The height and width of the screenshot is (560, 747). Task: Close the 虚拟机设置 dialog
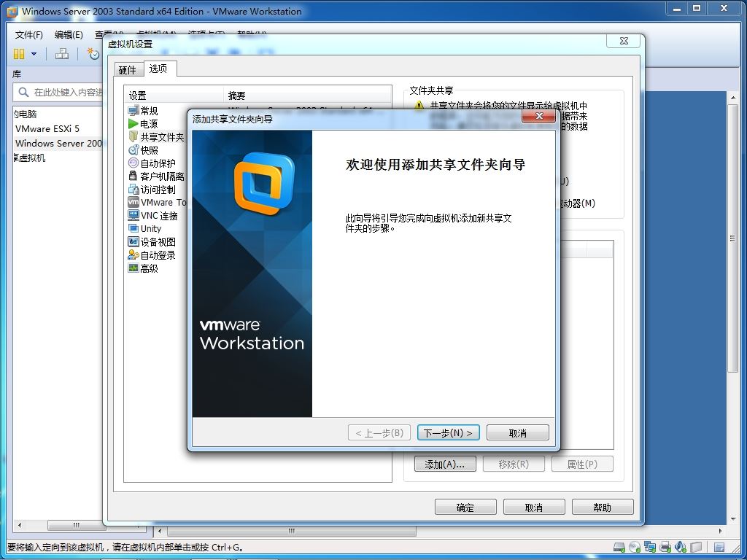(623, 41)
